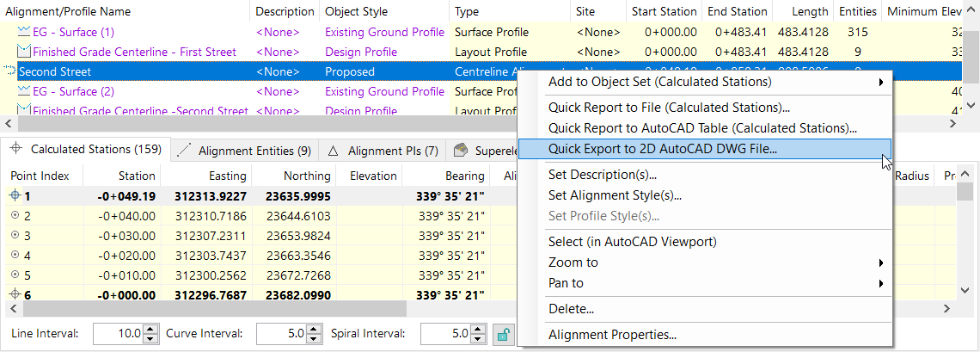Select Alignment Properties from context menu
This screenshot has width=980, height=352.
point(612,335)
